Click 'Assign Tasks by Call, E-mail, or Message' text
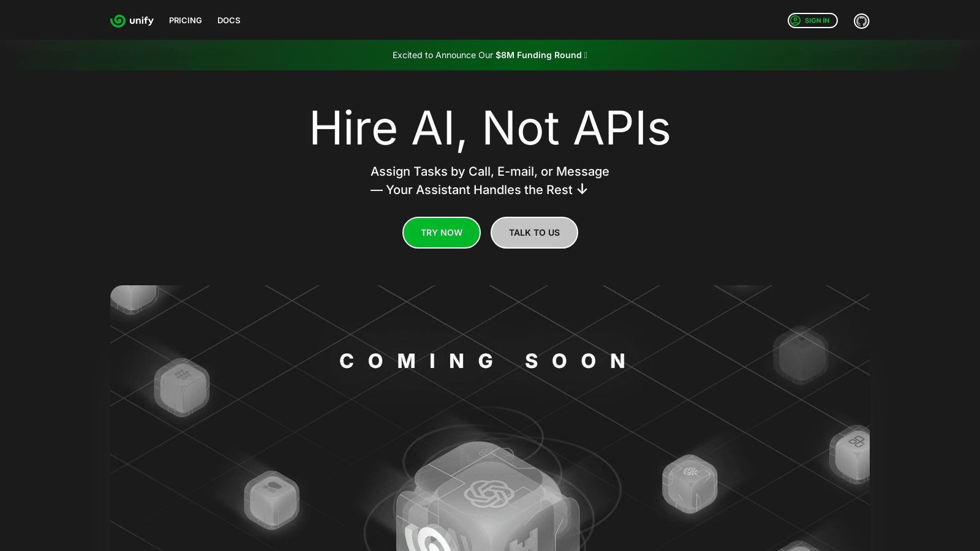Viewport: 980px width, 551px height. (x=490, y=171)
